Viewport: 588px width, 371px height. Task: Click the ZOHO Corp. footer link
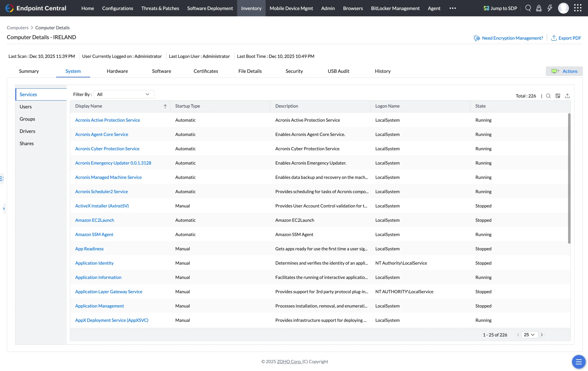coord(289,362)
